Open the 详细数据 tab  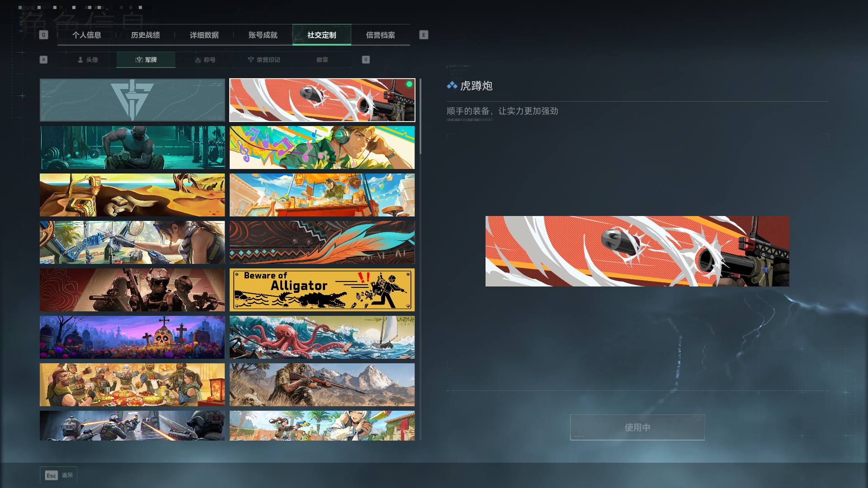pos(204,35)
